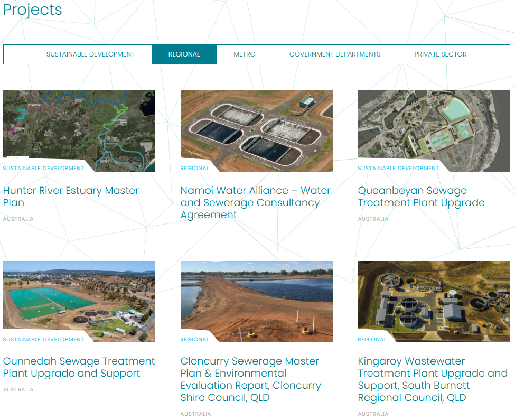Switch to the Sustainable Development tab
Viewport: 515px width, 420px height.
pos(90,54)
